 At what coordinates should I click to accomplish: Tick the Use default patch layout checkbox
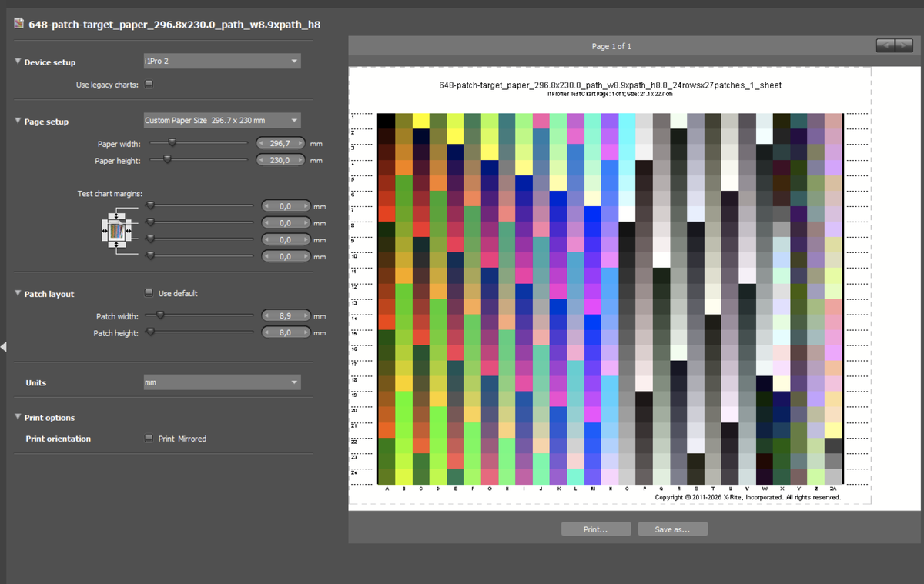coord(149,293)
